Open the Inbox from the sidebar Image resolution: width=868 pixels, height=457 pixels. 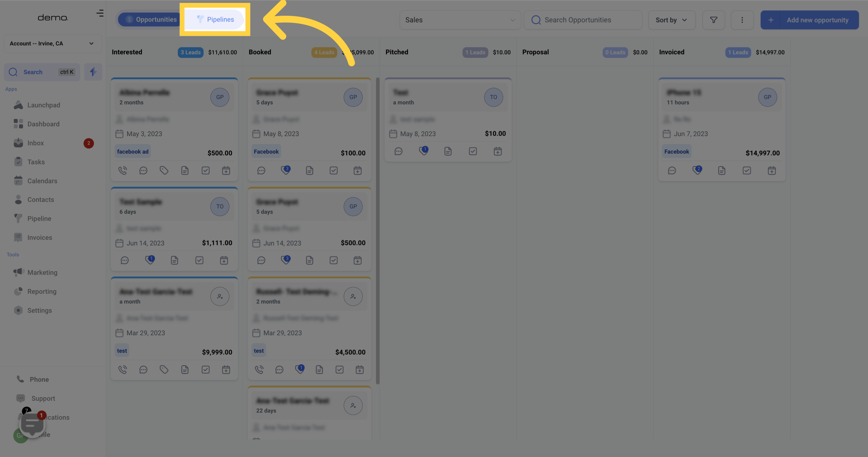35,143
